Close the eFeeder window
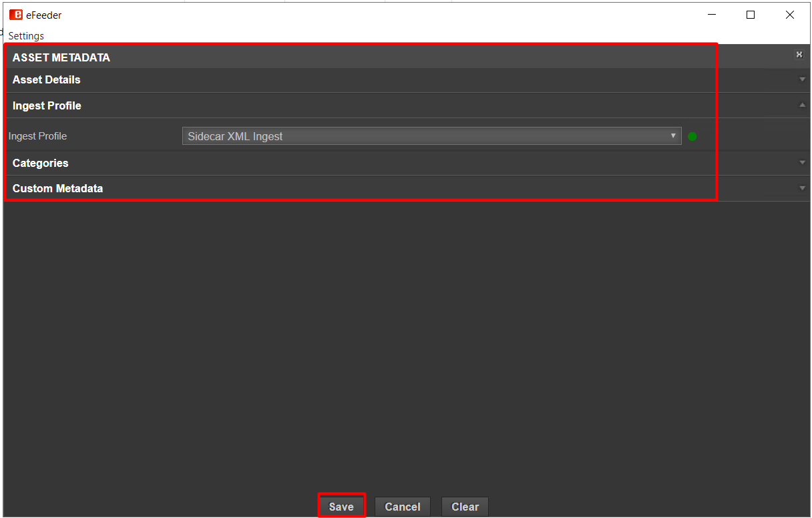The width and height of the screenshot is (812, 518). click(x=790, y=15)
